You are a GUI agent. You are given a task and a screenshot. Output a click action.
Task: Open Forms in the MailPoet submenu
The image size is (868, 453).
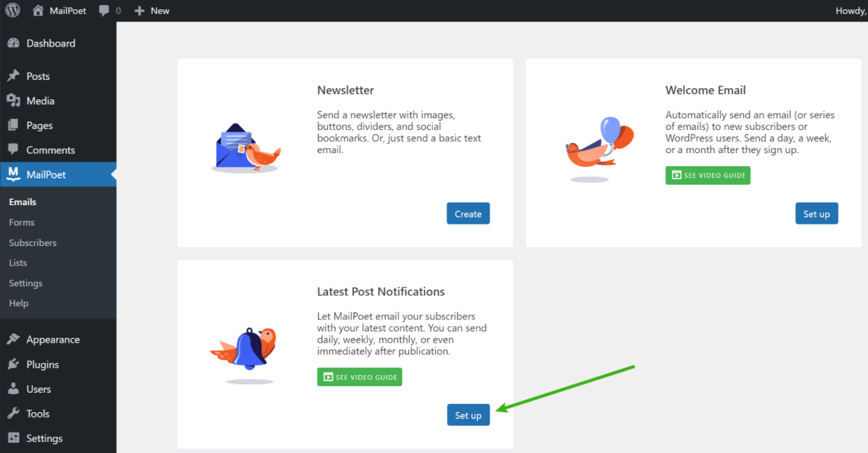(x=22, y=222)
